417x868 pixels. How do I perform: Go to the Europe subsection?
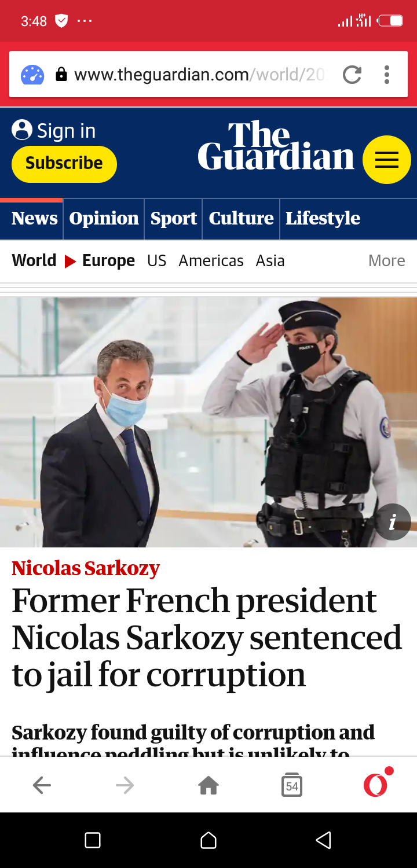tap(108, 261)
